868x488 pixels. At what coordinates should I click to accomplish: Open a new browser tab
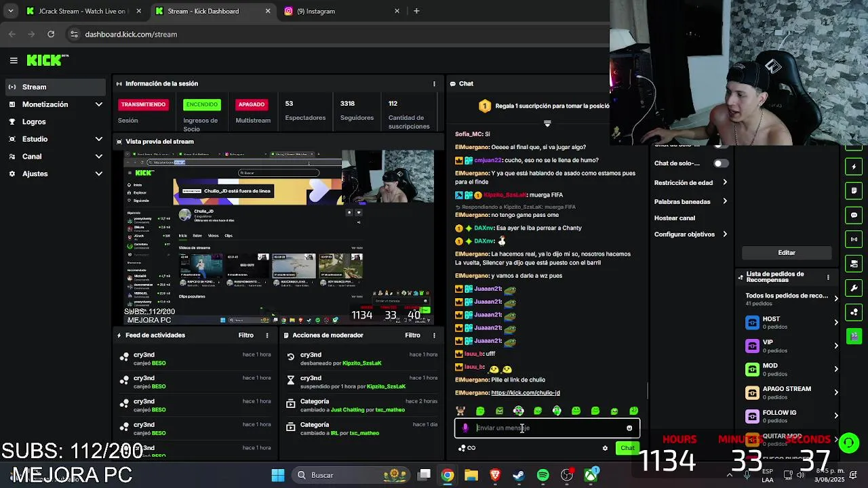416,11
